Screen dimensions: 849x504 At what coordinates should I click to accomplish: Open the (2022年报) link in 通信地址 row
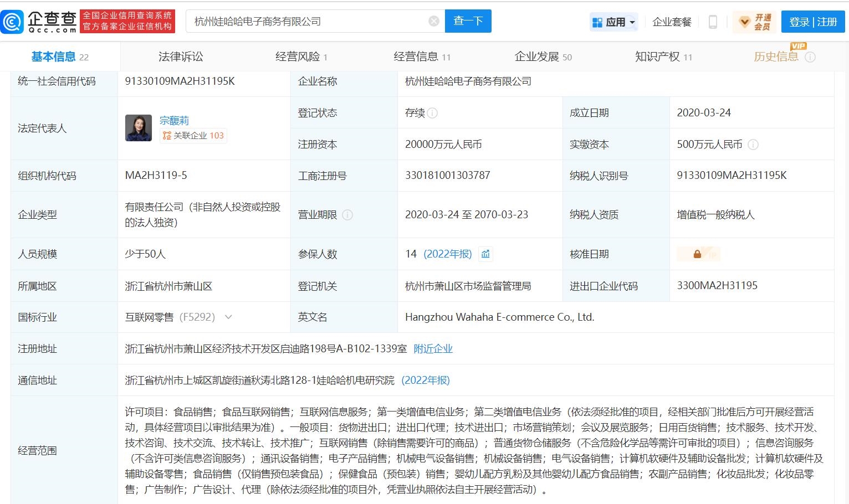coord(426,380)
